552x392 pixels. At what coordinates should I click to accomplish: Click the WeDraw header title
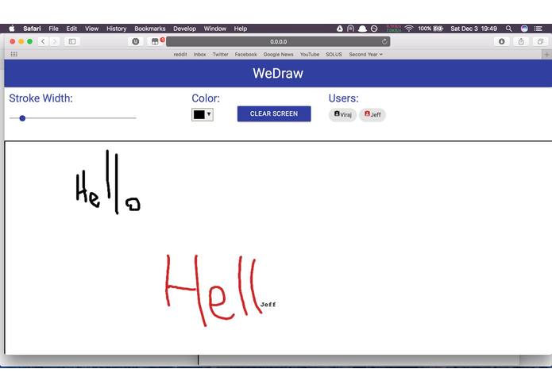tap(278, 73)
